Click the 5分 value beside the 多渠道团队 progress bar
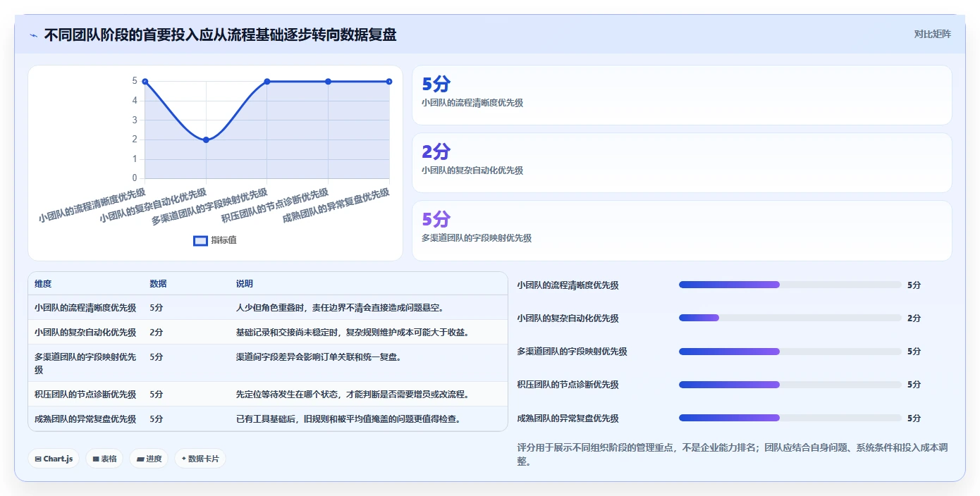 [x=914, y=352]
